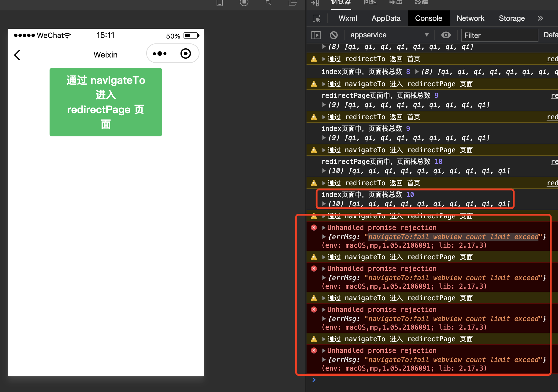
Task: Open the source link on redirectPage页面中 10 row
Action: (x=554, y=162)
